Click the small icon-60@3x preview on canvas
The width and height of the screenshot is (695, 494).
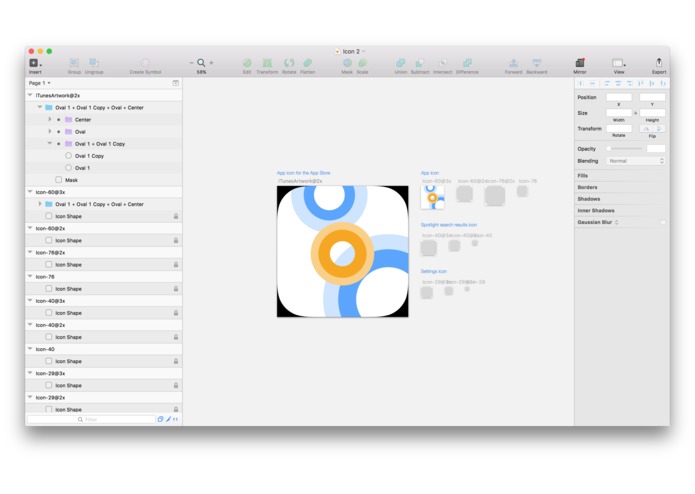(432, 197)
